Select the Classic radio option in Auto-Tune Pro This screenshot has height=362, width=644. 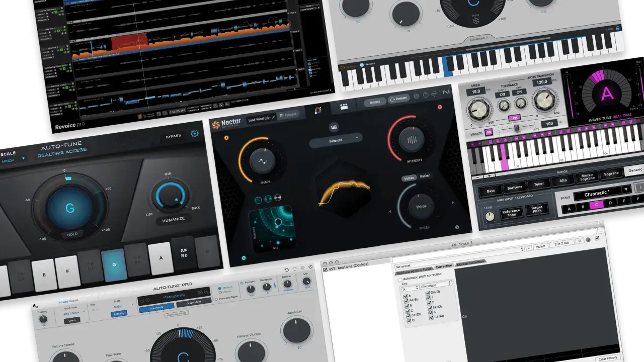220,292
